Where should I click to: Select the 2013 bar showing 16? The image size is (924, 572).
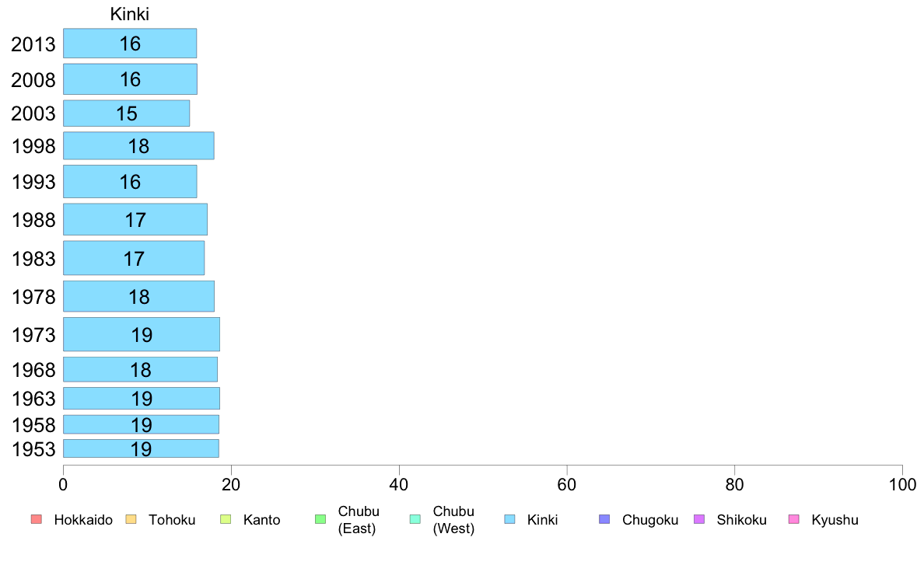(130, 44)
